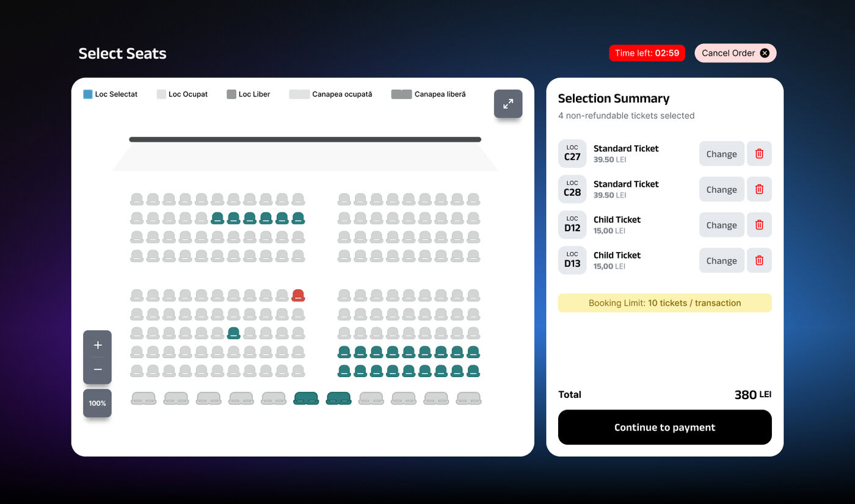855x504 pixels.
Task: Toggle the first teal sofa in the bottom row
Action: 306,398
